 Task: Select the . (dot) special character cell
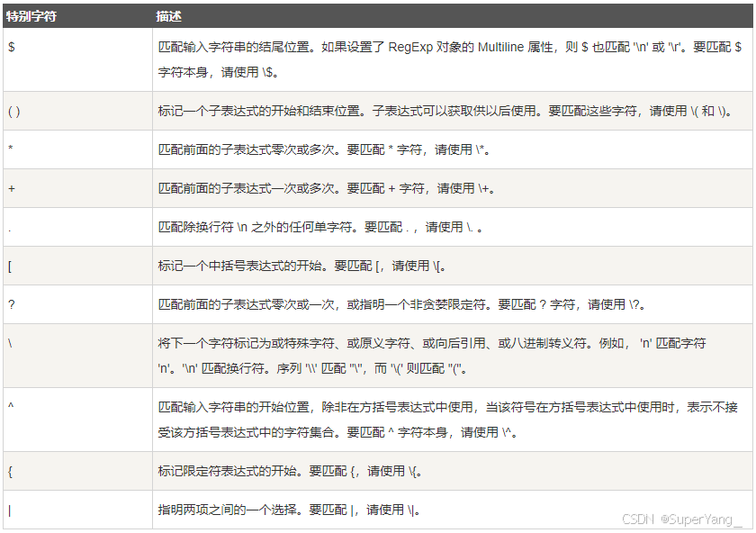pos(77,227)
